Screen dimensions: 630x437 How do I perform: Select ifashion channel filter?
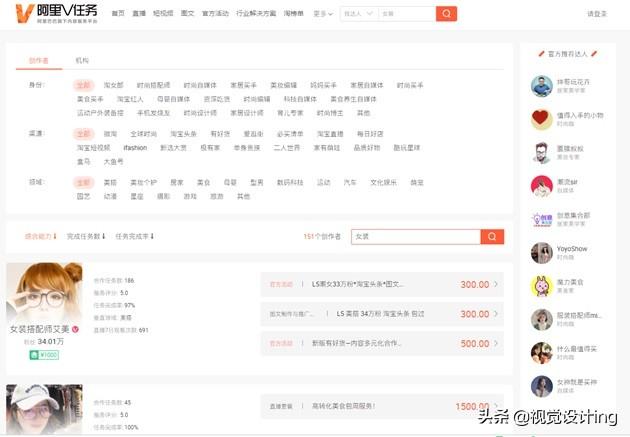[135, 148]
